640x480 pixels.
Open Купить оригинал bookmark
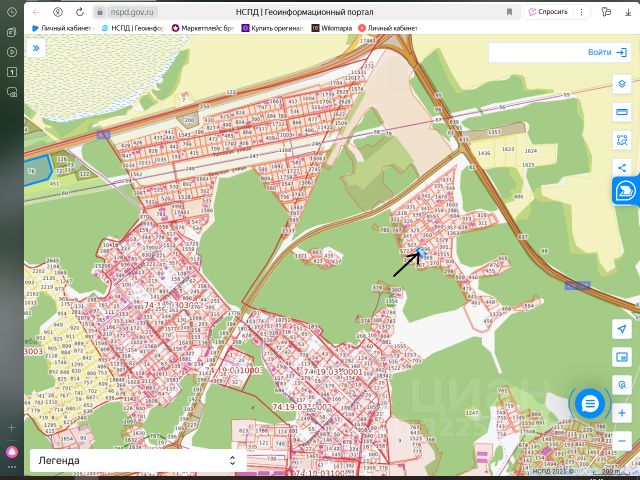pos(272,28)
